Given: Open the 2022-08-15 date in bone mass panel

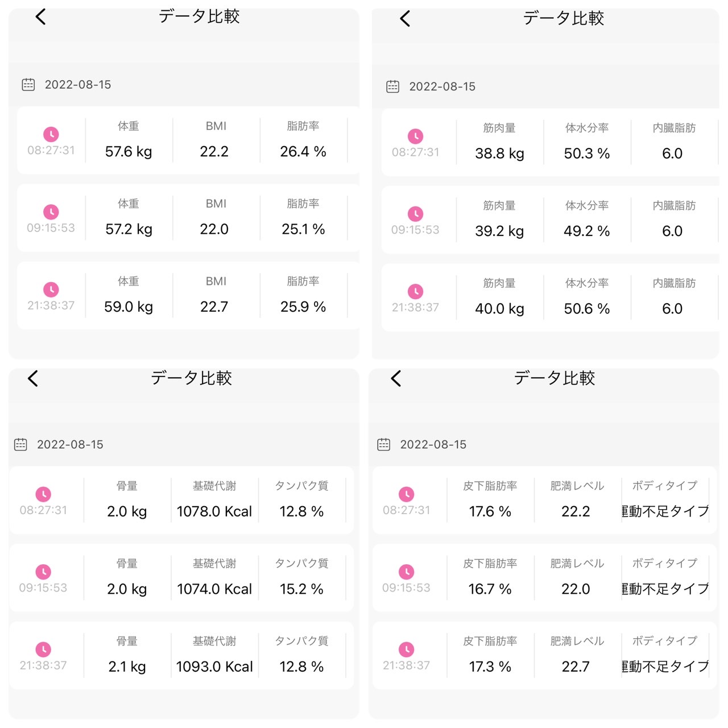Looking at the screenshot, I should coord(70,444).
